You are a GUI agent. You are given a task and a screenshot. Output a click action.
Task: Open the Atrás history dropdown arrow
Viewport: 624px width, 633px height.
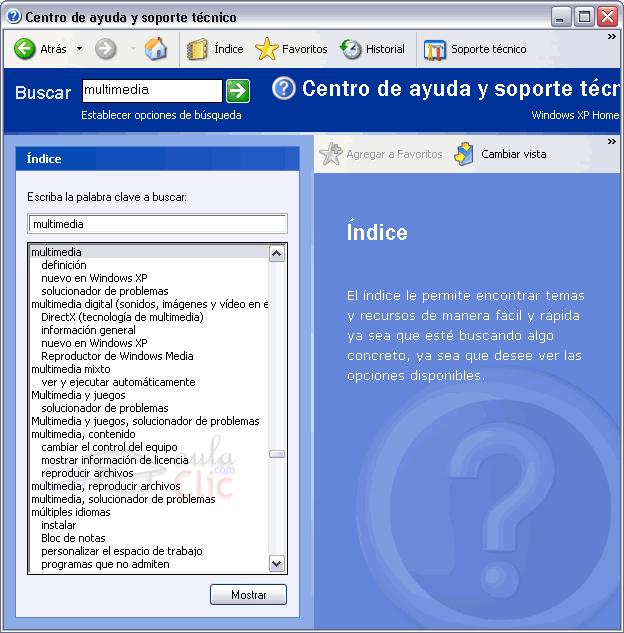click(x=80, y=49)
